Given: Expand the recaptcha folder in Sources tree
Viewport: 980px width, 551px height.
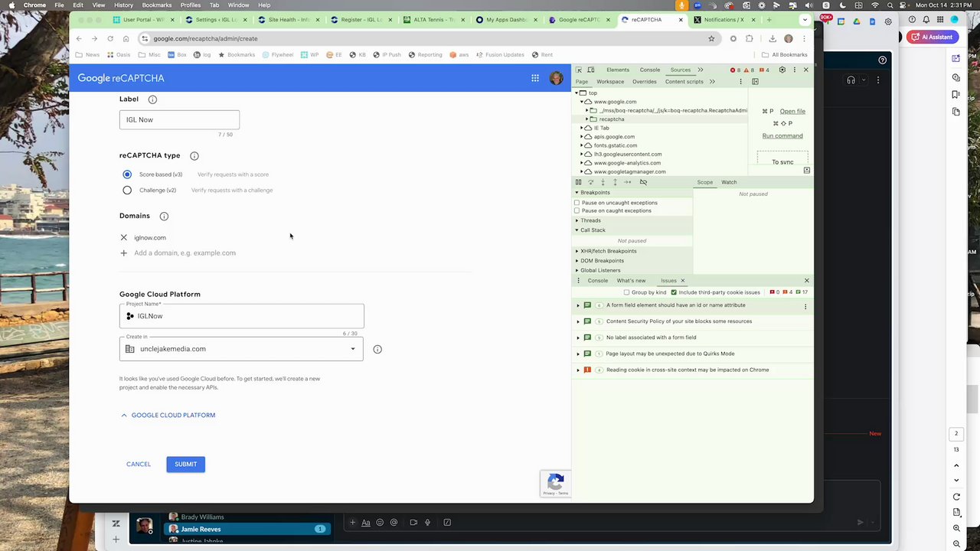Looking at the screenshot, I should [x=586, y=119].
